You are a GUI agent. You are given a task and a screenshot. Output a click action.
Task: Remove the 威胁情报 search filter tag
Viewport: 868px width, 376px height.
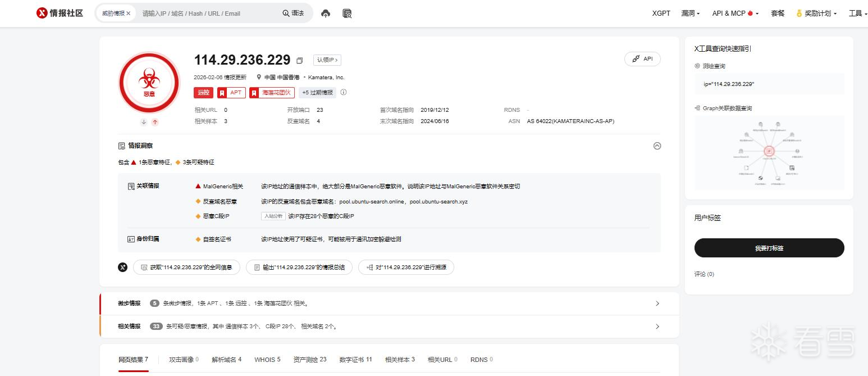(x=129, y=13)
